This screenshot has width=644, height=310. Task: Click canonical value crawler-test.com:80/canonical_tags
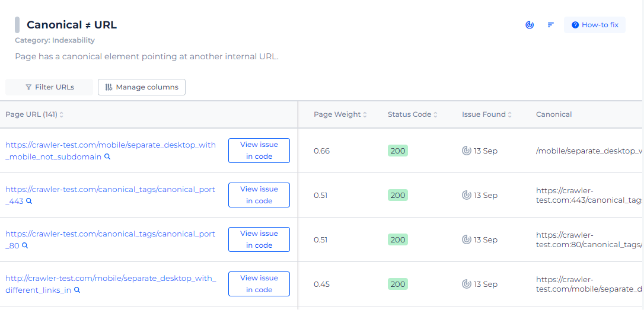click(589, 239)
